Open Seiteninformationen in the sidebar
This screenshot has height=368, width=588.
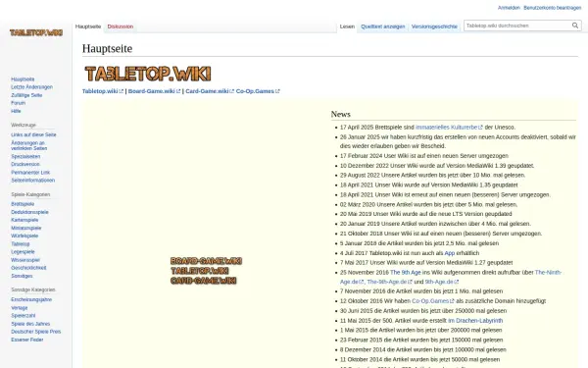pos(32,181)
